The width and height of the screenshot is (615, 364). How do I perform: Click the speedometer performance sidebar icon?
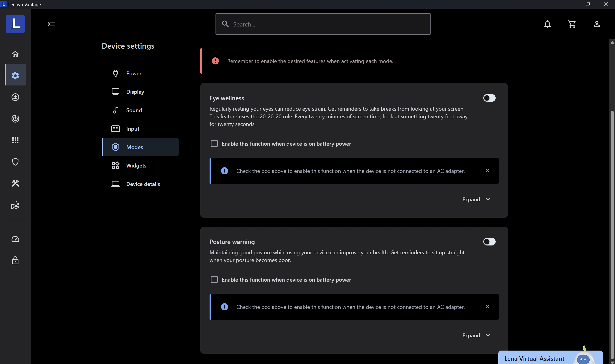(x=15, y=239)
